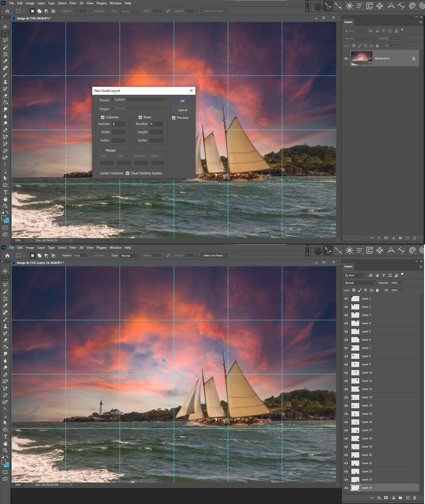Open the View menu in the lower window
This screenshot has height=504, width=425.
point(90,248)
